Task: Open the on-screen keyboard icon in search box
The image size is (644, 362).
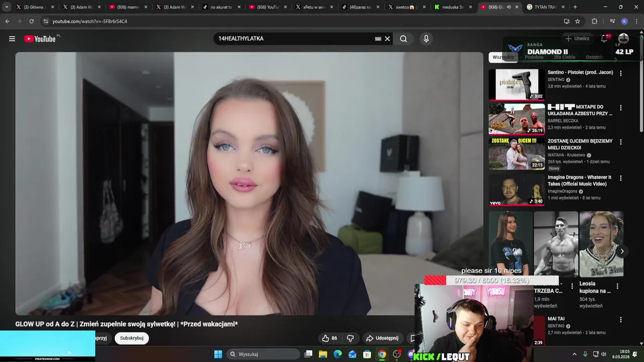Action: (378, 39)
